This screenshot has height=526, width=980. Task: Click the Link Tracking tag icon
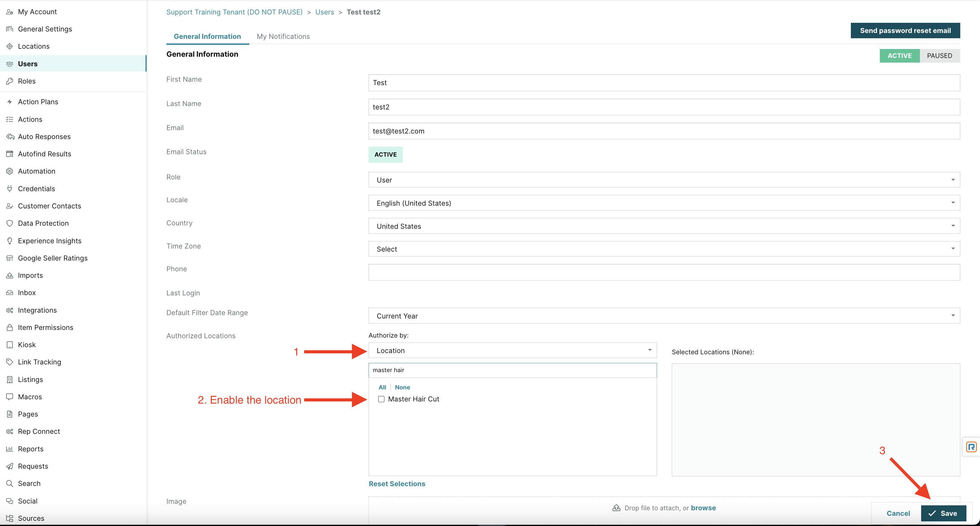(x=10, y=362)
